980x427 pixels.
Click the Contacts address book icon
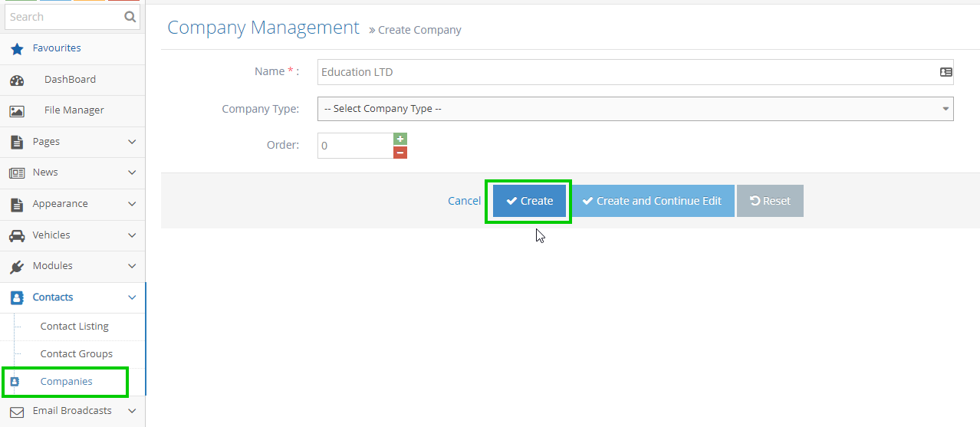pos(17,297)
